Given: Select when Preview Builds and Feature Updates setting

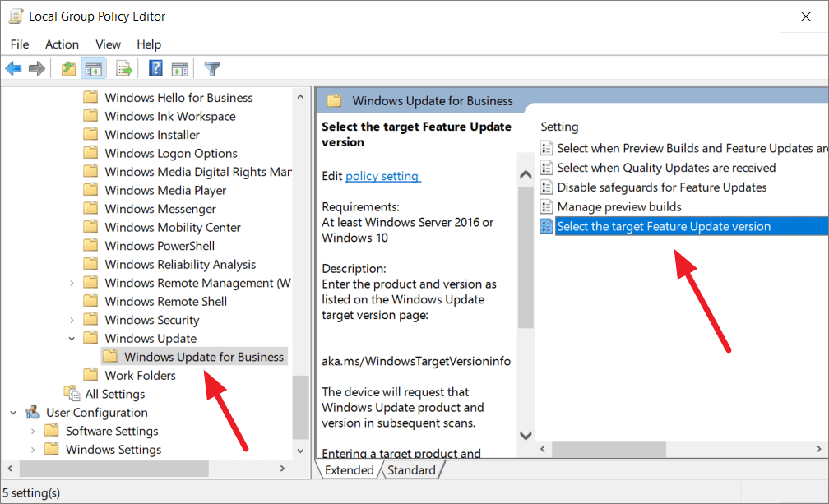Looking at the screenshot, I should [x=692, y=149].
